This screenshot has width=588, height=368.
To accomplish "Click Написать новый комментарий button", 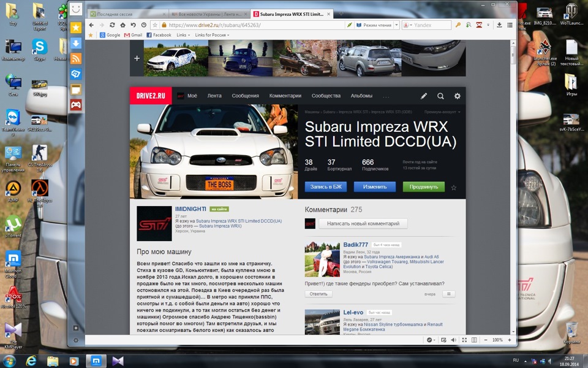I will click(363, 223).
